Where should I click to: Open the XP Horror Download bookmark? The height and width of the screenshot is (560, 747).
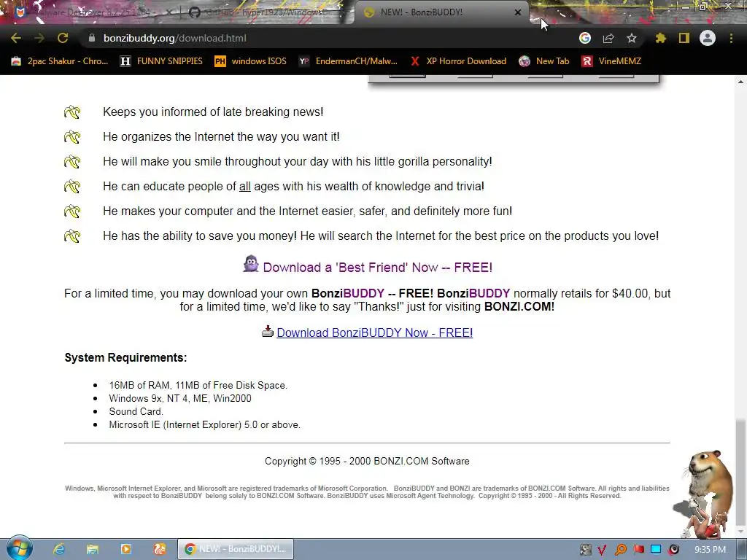point(458,61)
